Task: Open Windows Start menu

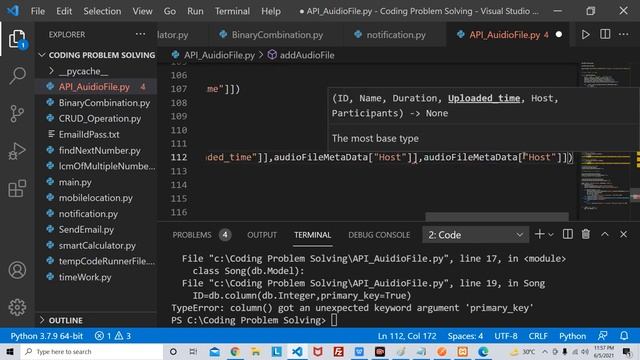Action: [10, 351]
